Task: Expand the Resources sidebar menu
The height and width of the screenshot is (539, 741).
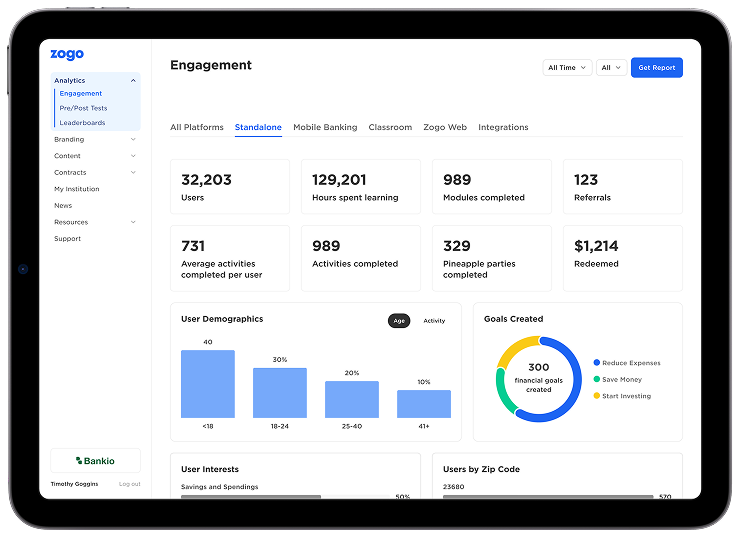Action: point(133,222)
